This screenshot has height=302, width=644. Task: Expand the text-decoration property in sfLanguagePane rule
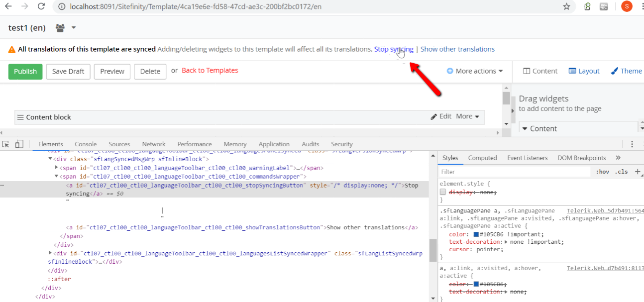pos(506,242)
